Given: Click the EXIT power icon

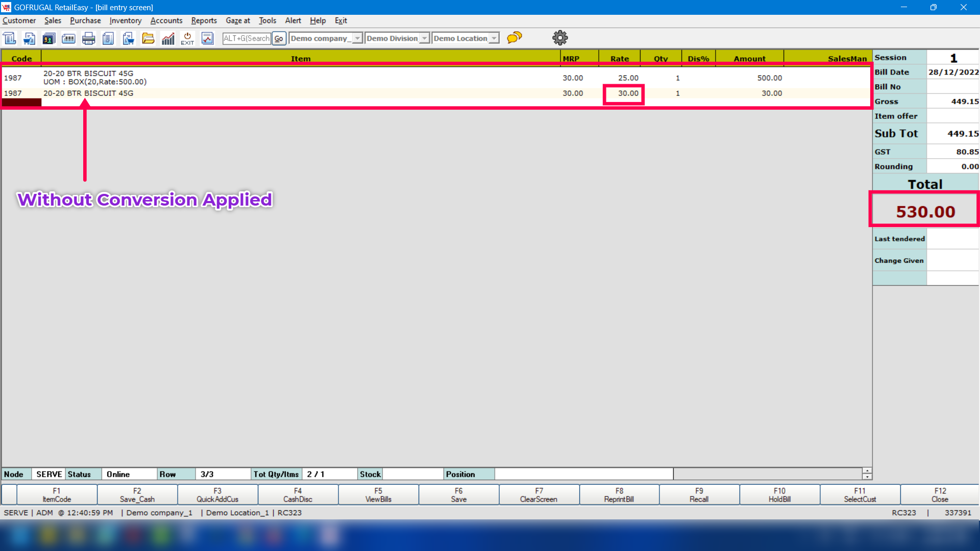Looking at the screenshot, I should click(x=187, y=38).
